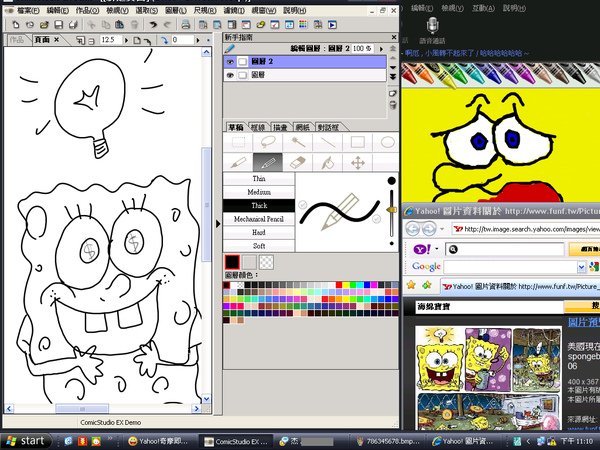600x450 pixels.
Task: Open the Google toolbar search dropdown
Action: [x=581, y=267]
